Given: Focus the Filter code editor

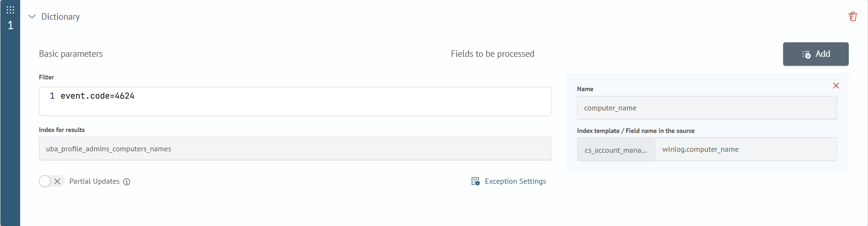Looking at the screenshot, I should coord(295,101).
